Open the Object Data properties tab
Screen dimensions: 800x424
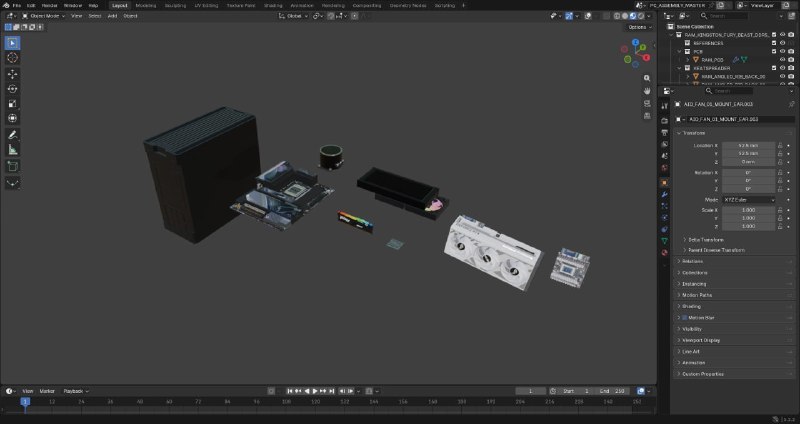point(664,241)
